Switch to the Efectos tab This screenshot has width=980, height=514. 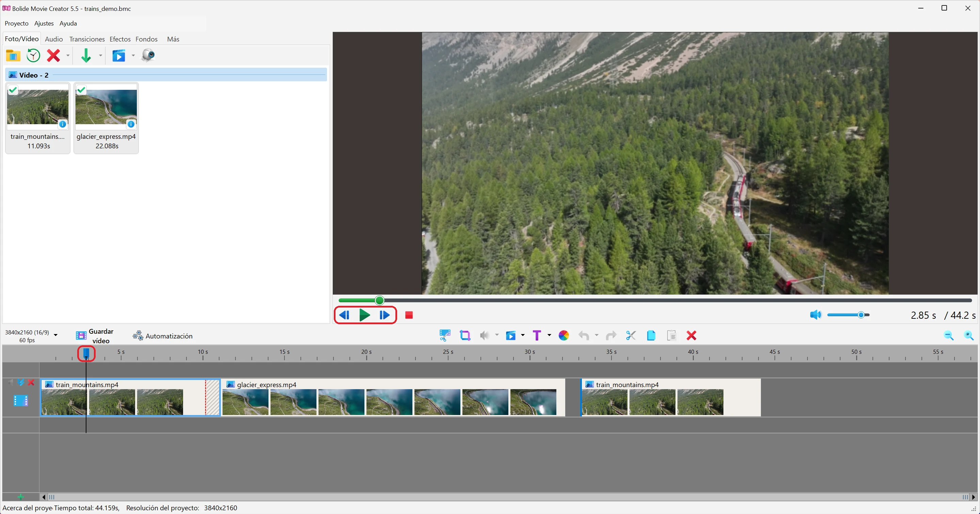120,39
